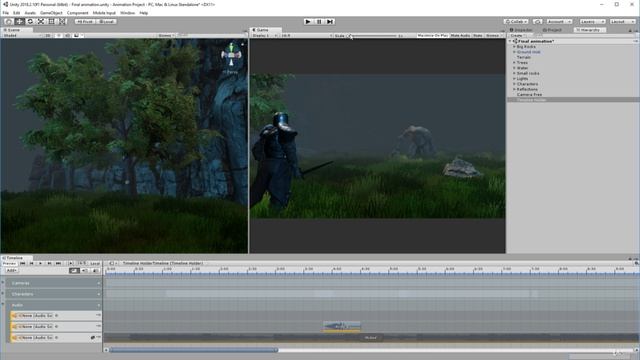Open the Layout dropdown
640x360 pixels.
pos(622,21)
